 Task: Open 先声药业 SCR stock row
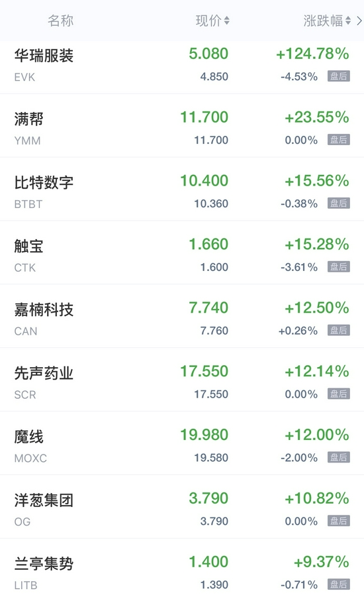pyautogui.click(x=182, y=380)
